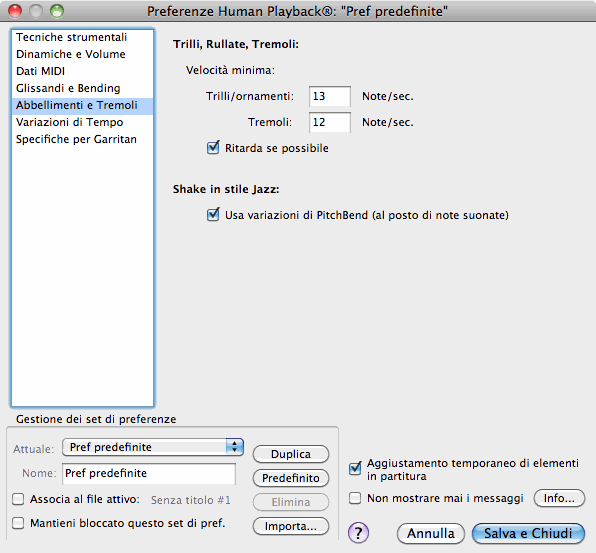Click the purple help question mark icon
This screenshot has width=596, height=553.
[x=358, y=533]
